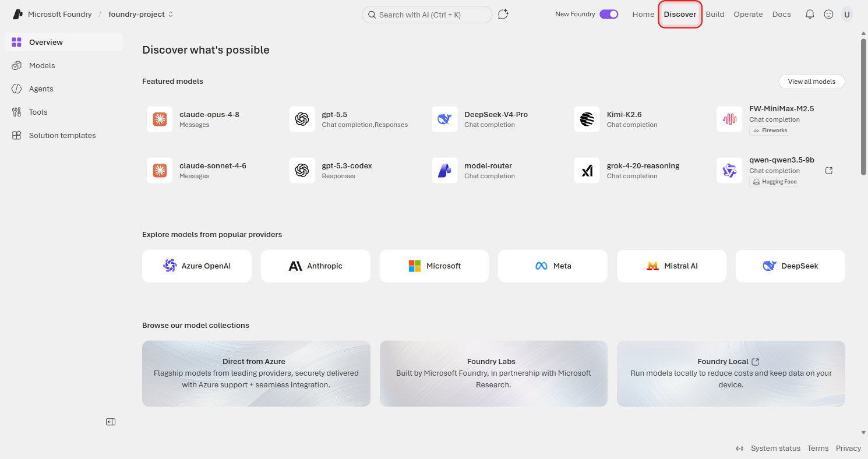Open the notifications bell
The image size is (868, 459).
(x=810, y=15)
